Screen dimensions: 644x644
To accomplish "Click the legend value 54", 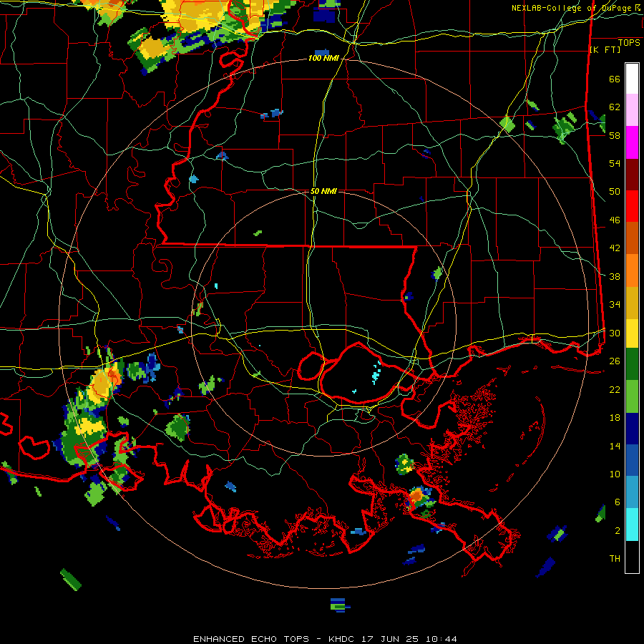I will tap(615, 163).
